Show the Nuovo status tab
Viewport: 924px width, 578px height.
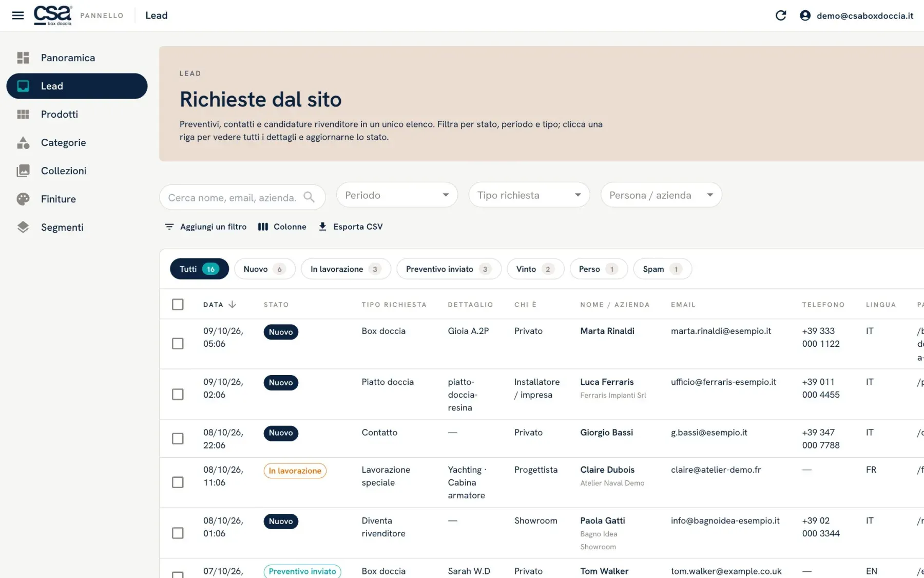click(265, 269)
